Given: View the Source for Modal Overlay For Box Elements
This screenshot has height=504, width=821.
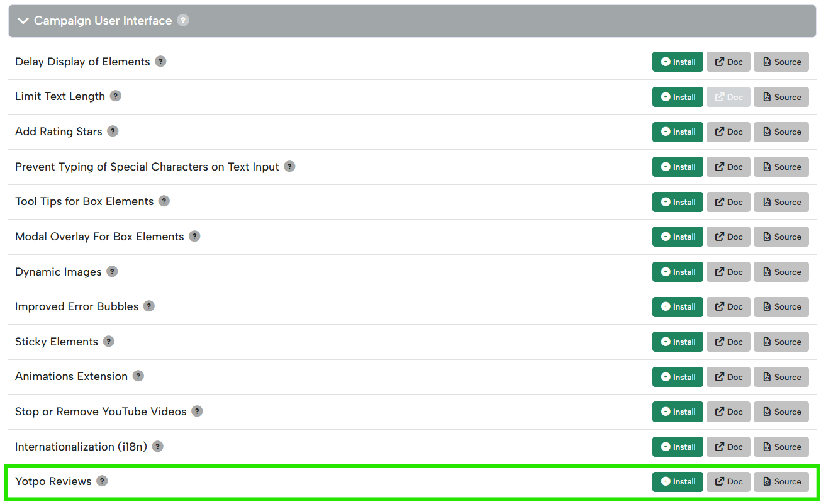Looking at the screenshot, I should click(781, 236).
